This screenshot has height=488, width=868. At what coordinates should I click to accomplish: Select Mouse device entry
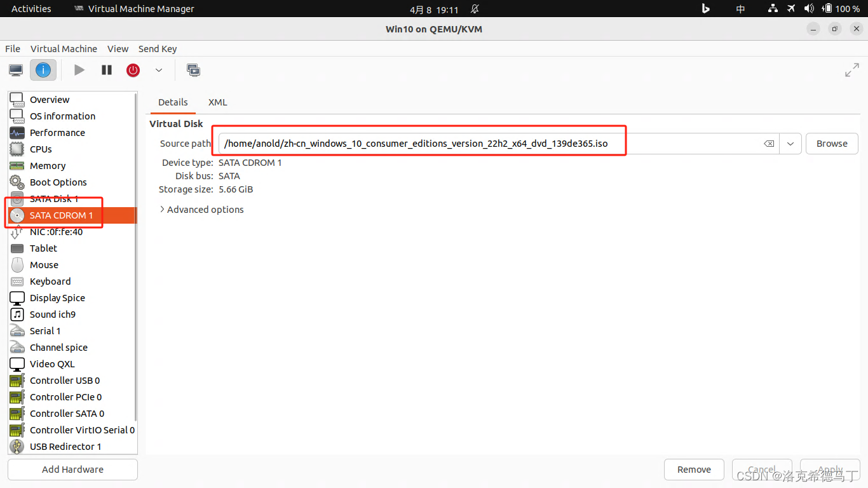point(72,265)
